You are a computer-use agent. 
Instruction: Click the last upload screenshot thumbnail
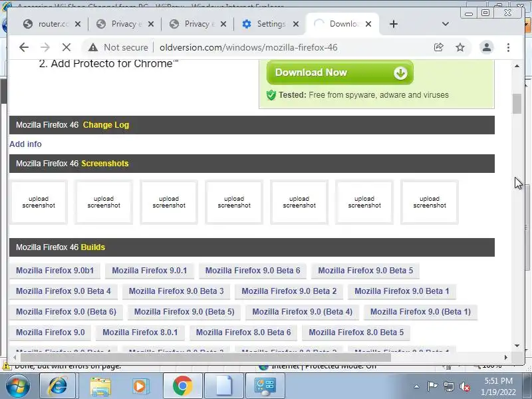pos(430,202)
